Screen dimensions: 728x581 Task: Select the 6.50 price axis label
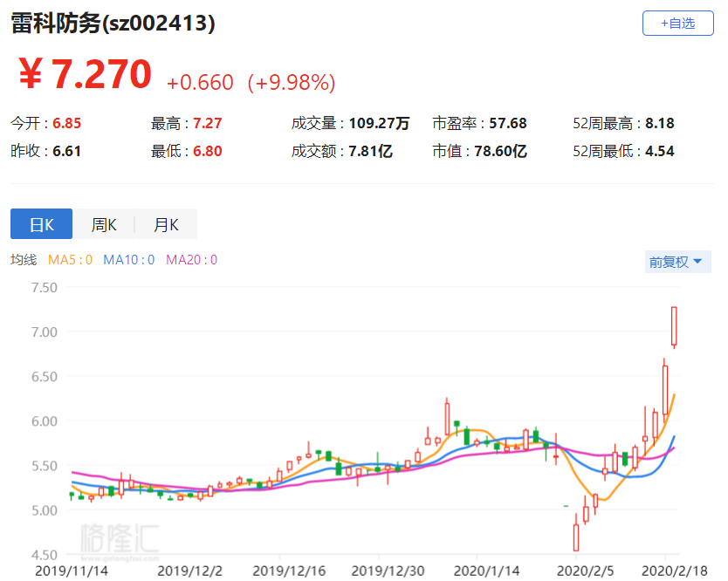pos(45,377)
